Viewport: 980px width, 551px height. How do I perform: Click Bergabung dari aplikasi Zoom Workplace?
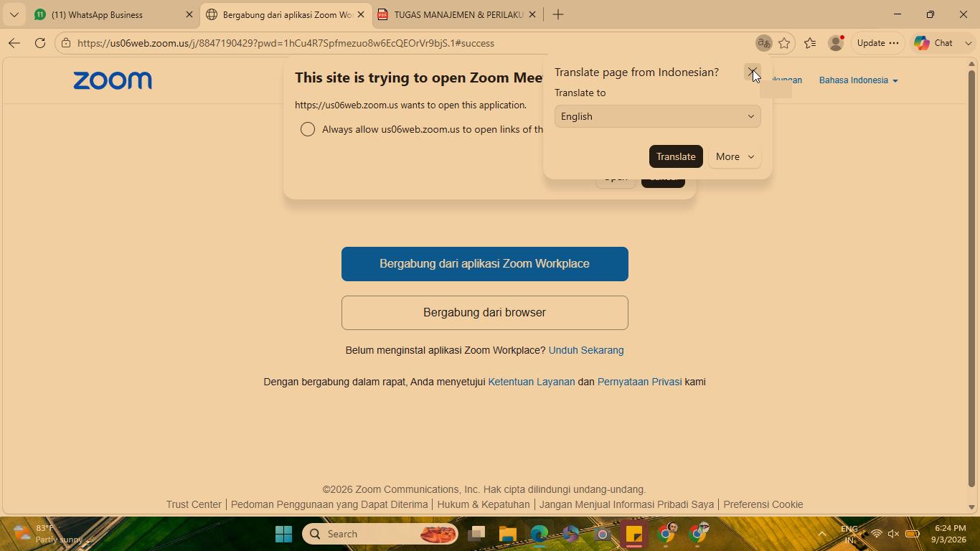coord(485,264)
